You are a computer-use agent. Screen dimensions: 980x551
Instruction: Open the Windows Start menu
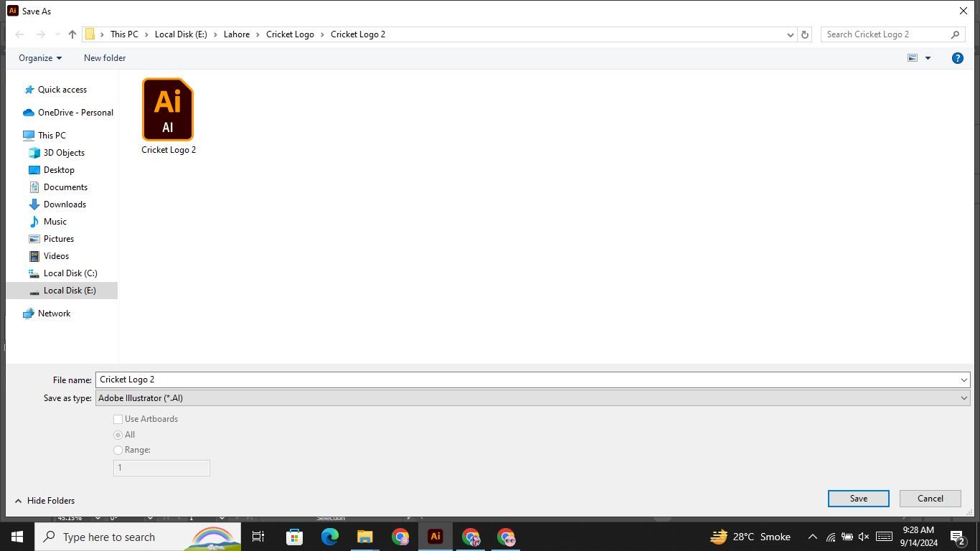pos(17,537)
